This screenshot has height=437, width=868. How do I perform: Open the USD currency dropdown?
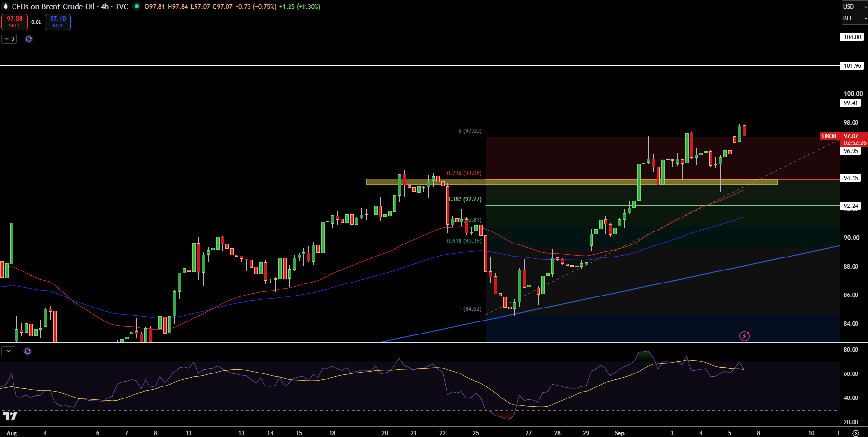click(x=854, y=7)
